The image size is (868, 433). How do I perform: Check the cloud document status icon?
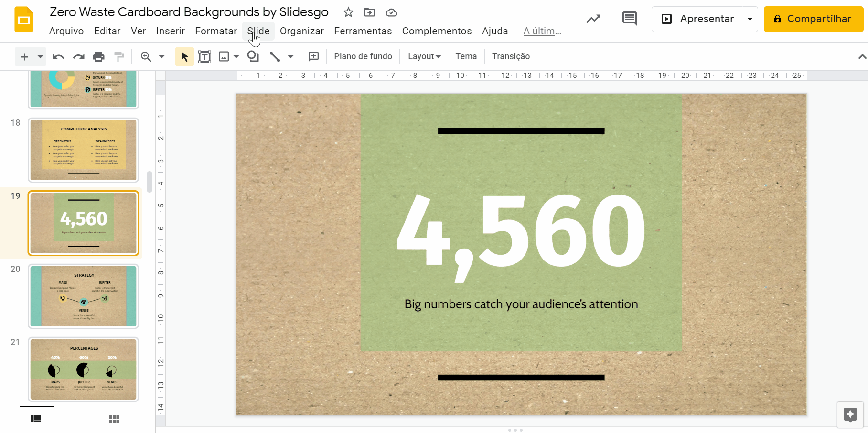[391, 12]
